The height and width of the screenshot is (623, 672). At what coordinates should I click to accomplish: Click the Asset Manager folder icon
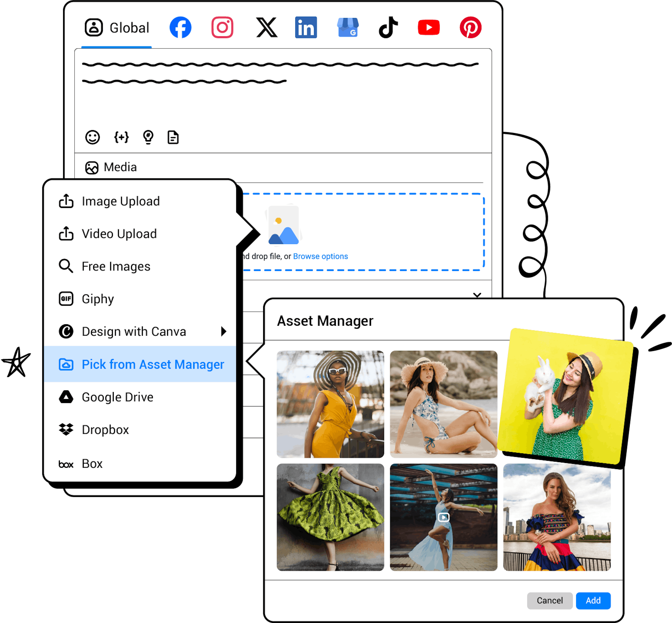[66, 364]
